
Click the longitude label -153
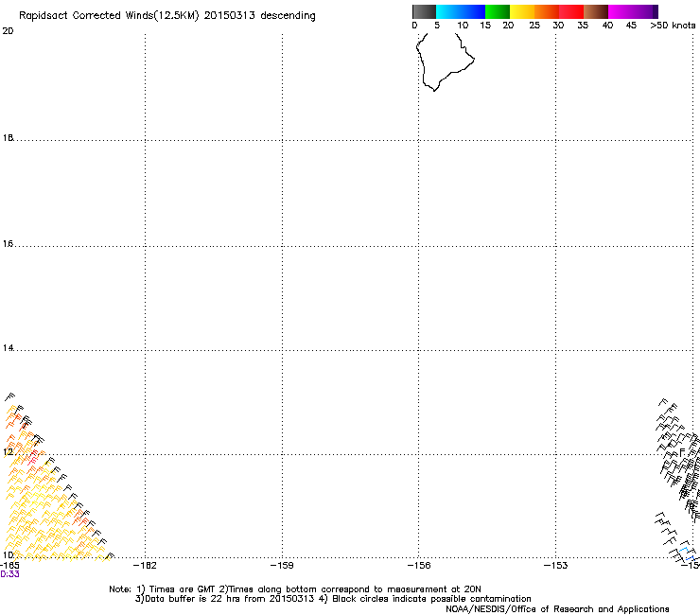tap(556, 566)
